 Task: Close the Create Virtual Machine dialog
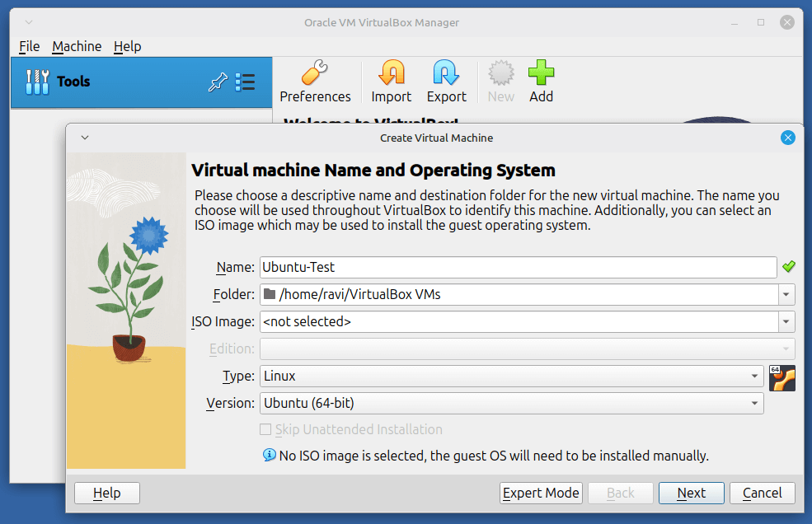tap(788, 138)
